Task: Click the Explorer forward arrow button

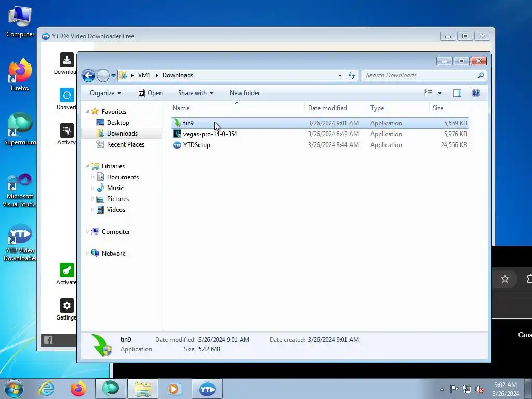Action: pos(103,75)
